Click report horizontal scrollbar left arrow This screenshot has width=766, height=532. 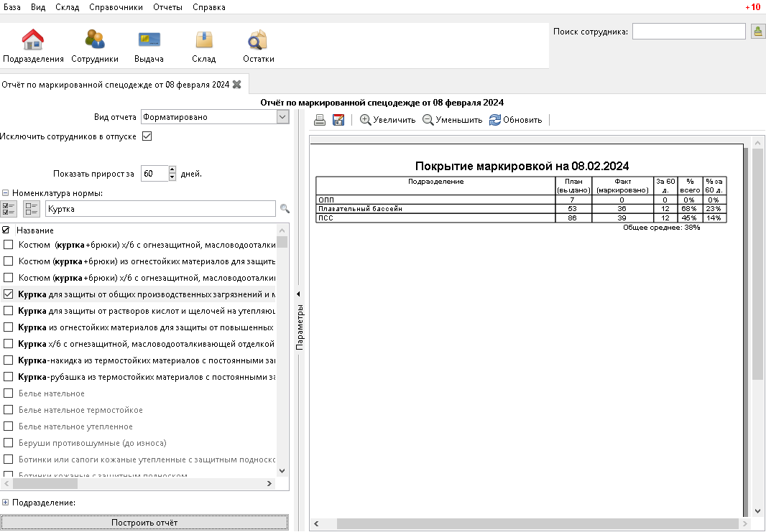click(316, 523)
